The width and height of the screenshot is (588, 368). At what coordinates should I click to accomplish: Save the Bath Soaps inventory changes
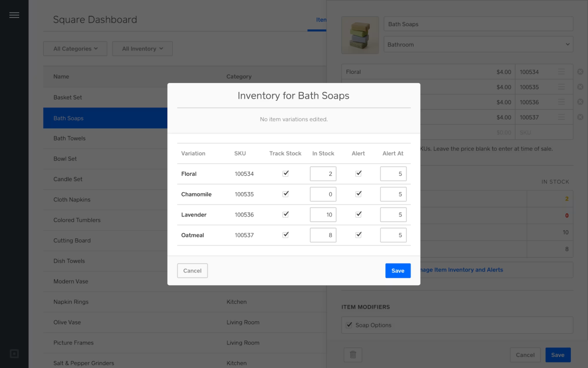398,271
